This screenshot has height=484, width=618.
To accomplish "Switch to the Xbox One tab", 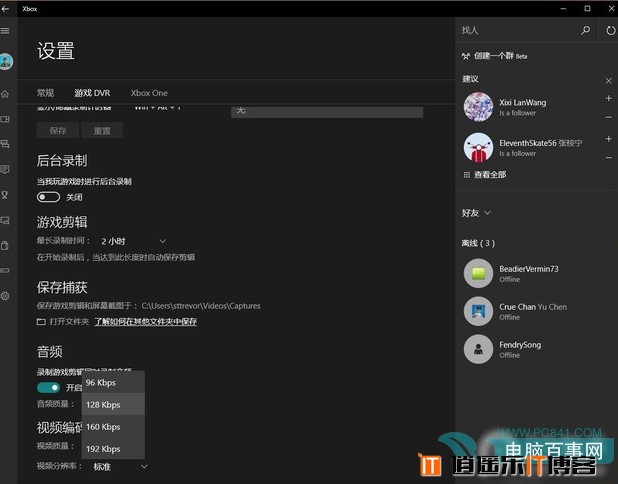I will (149, 93).
